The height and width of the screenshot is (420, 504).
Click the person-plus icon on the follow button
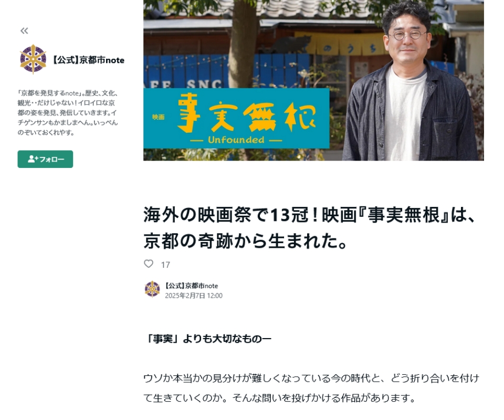pos(33,159)
